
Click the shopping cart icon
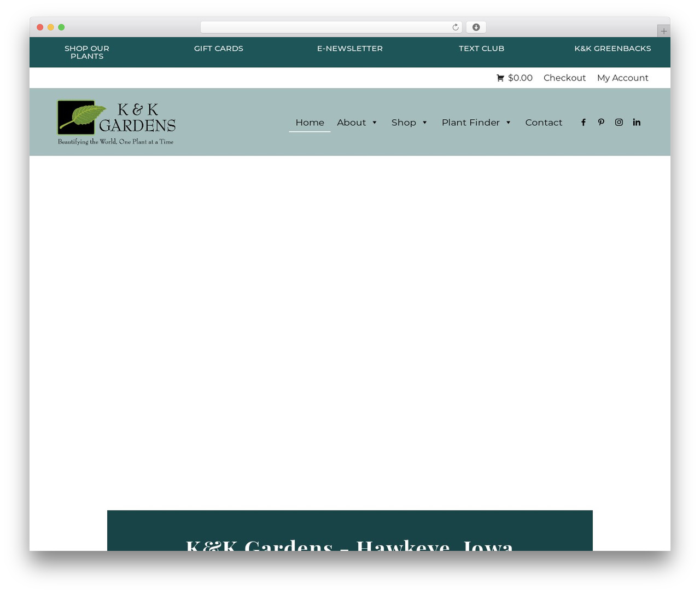point(500,78)
